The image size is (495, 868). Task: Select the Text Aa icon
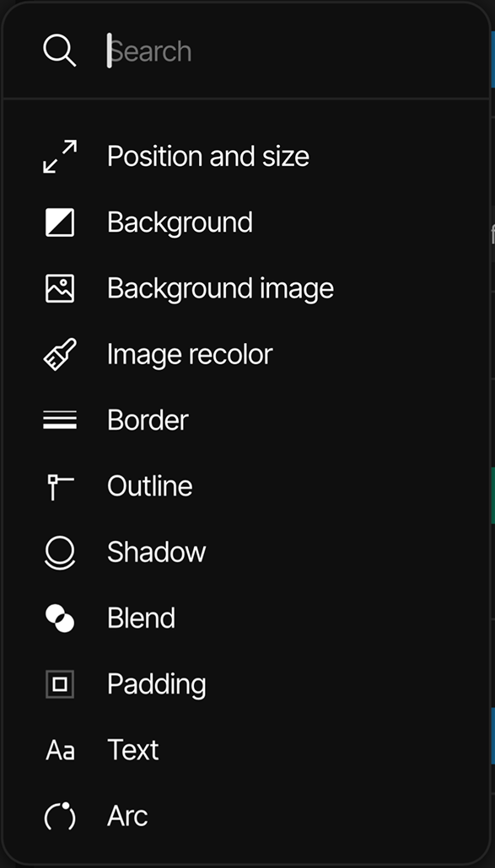pyautogui.click(x=59, y=749)
